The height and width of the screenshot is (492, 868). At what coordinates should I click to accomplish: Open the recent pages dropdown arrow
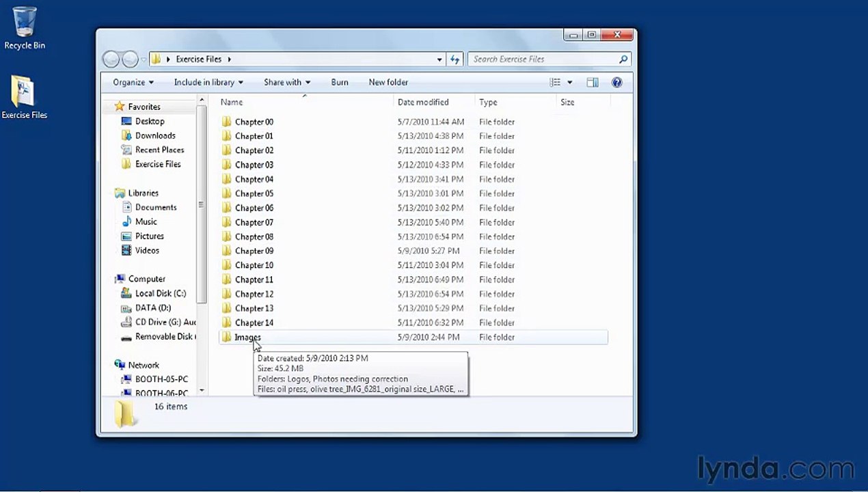[144, 59]
